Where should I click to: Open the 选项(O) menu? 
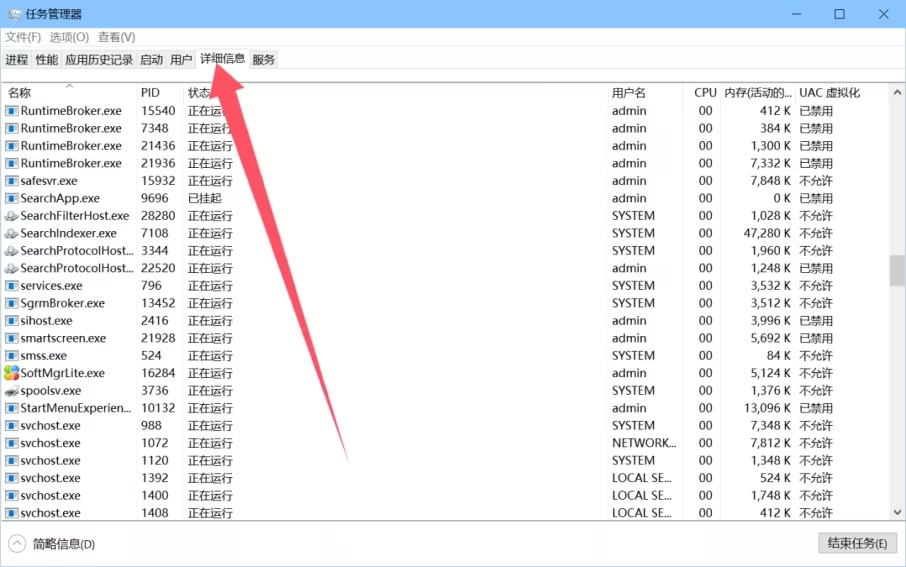pos(69,37)
